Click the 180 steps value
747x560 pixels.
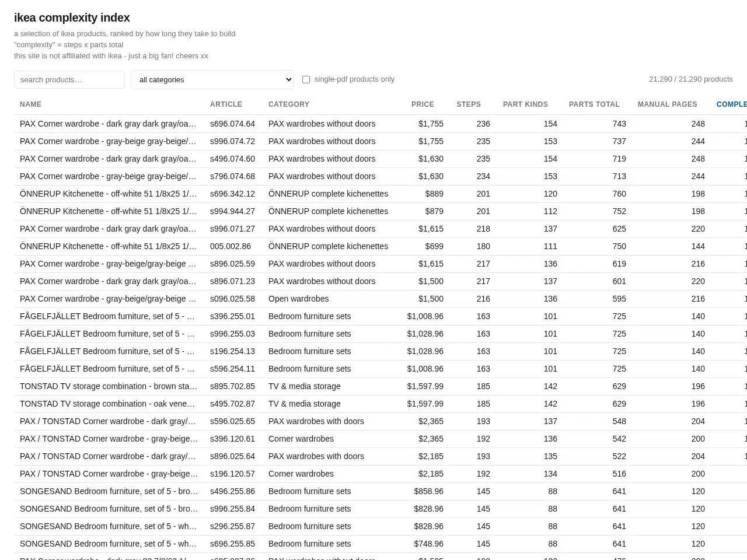pyautogui.click(x=483, y=246)
